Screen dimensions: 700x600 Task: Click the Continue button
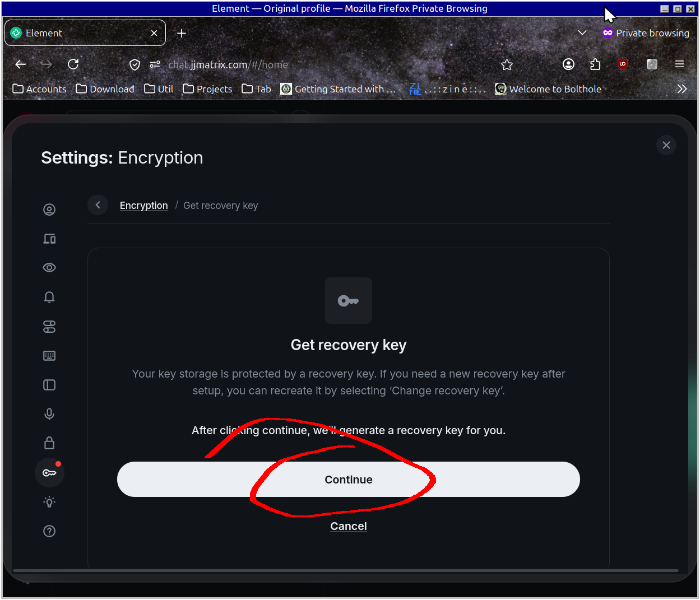tap(349, 480)
